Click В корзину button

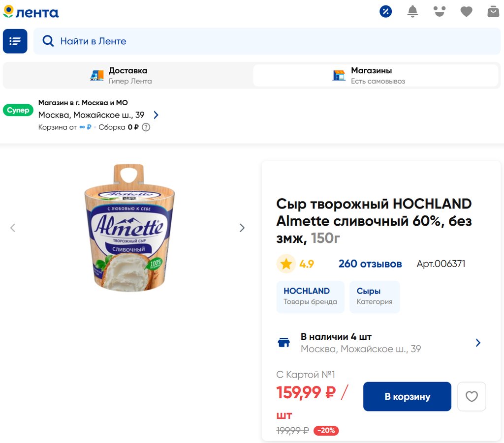[x=407, y=396]
